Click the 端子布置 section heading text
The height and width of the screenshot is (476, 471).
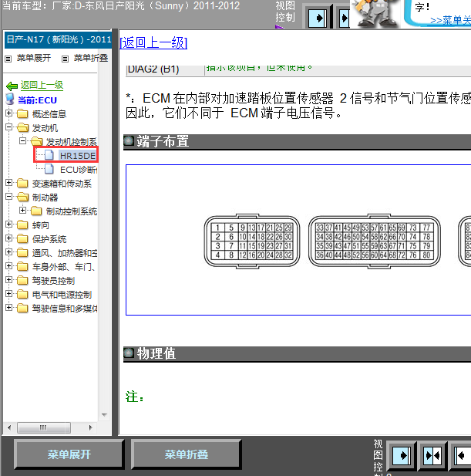[x=163, y=141]
